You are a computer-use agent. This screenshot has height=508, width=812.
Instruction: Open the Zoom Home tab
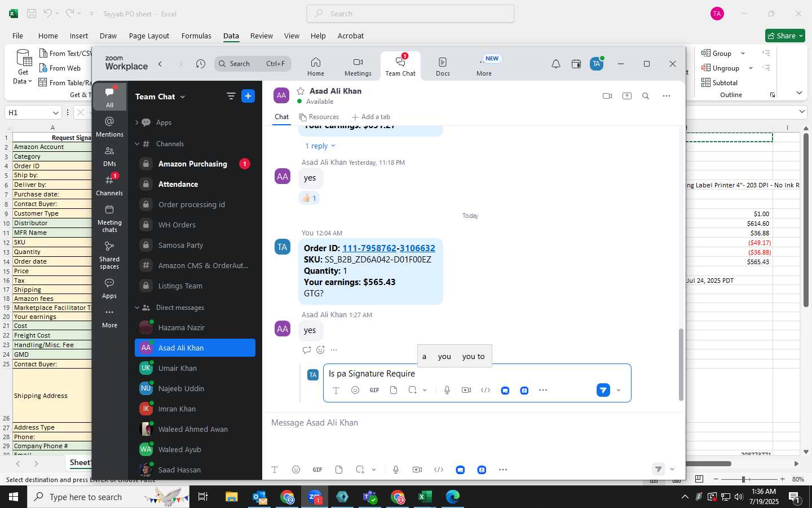tap(316, 67)
